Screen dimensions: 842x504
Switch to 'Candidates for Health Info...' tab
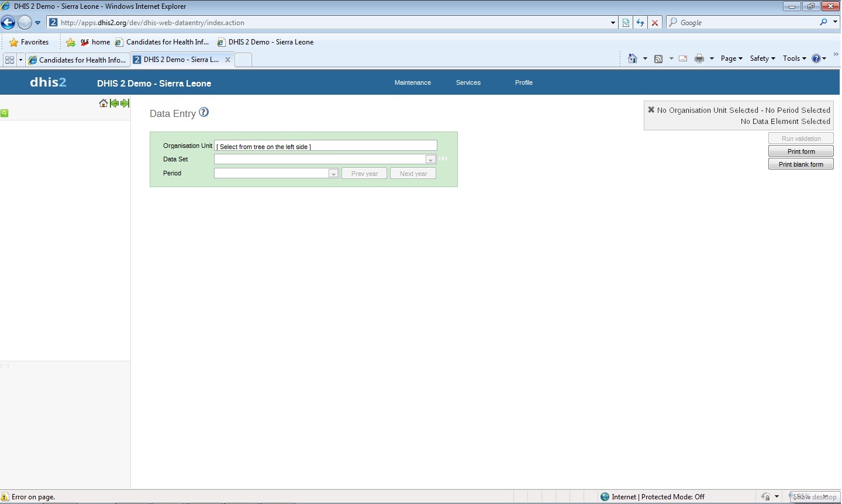[x=77, y=60]
